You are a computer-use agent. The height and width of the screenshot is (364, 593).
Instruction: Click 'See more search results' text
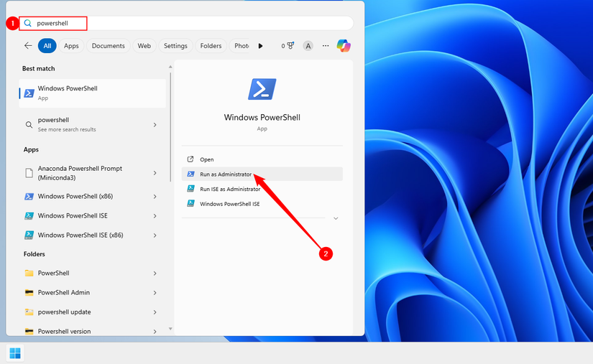coord(67,129)
